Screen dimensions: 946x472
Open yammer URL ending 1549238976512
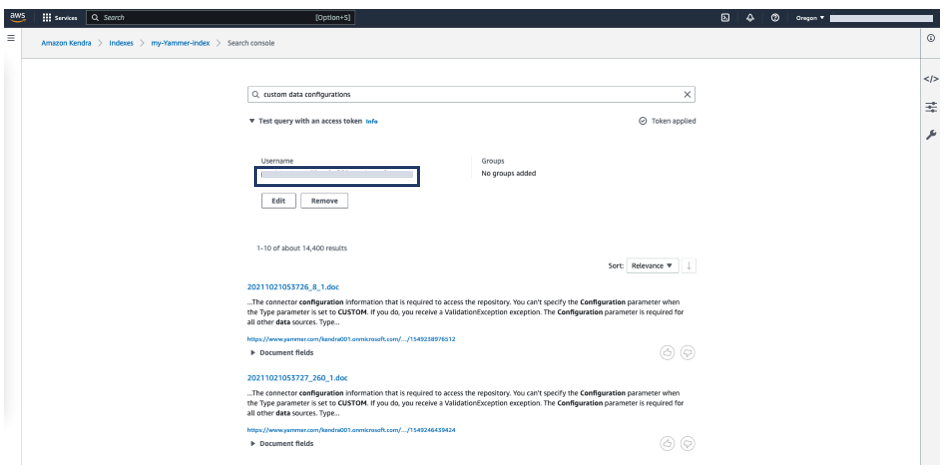[x=351, y=339]
